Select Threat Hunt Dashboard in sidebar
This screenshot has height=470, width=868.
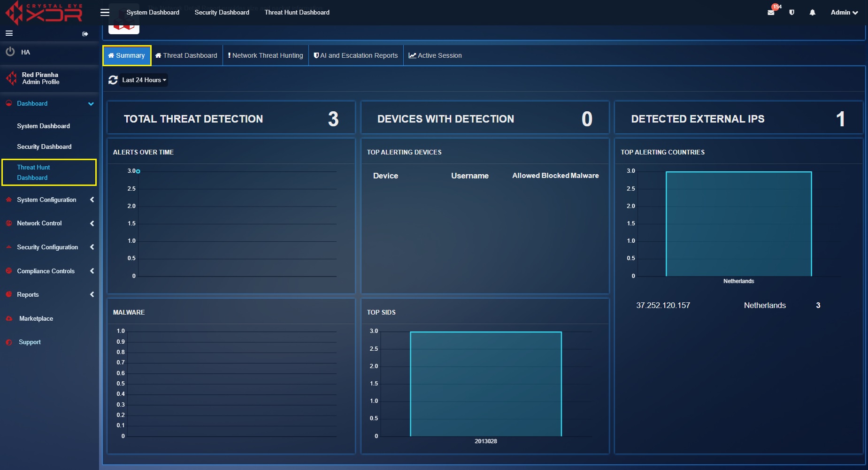(x=49, y=172)
